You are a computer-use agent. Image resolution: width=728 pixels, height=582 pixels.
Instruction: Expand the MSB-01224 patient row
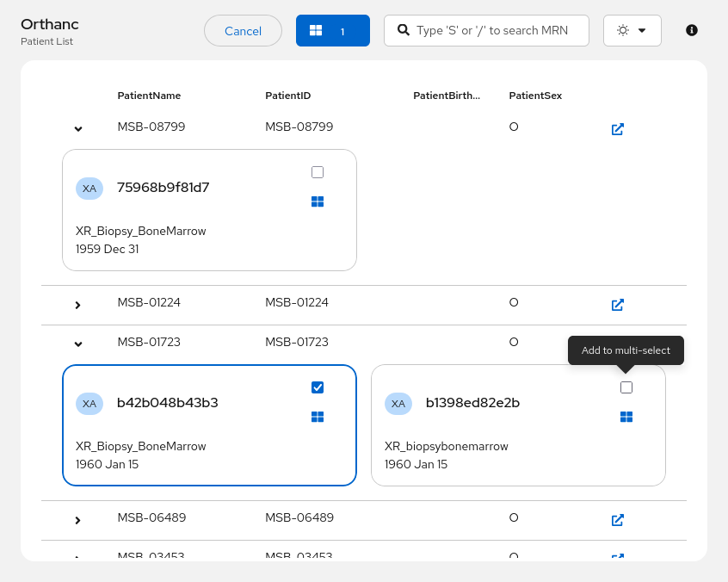pyautogui.click(x=78, y=305)
